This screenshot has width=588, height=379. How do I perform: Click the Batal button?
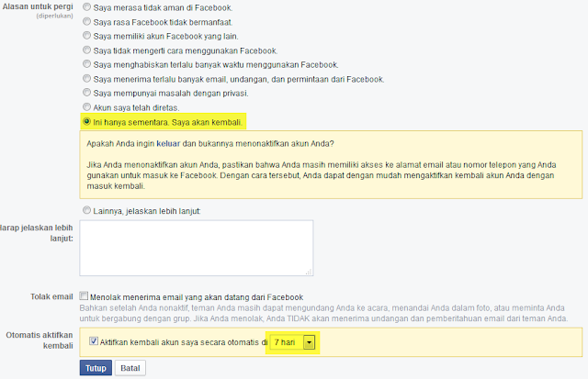pos(130,368)
